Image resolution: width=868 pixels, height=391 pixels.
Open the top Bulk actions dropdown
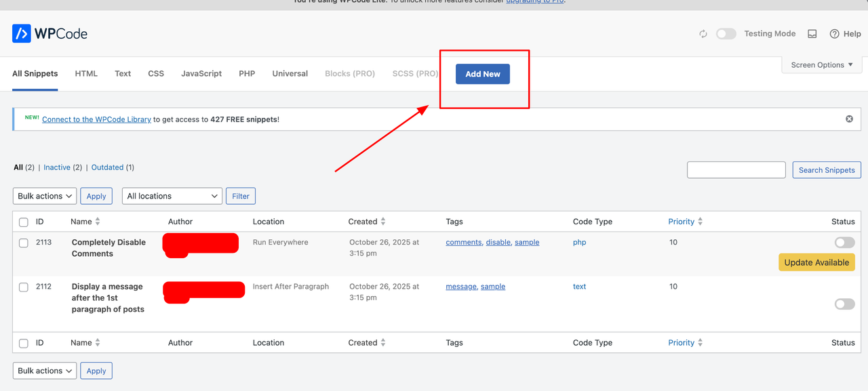[45, 196]
